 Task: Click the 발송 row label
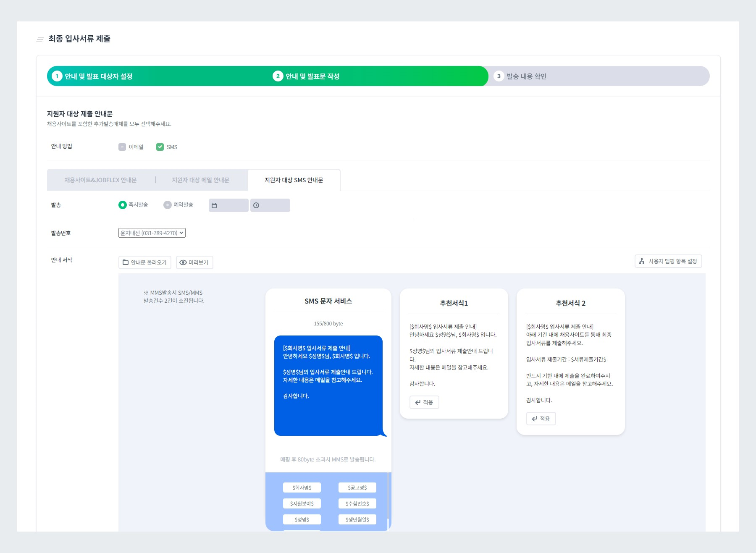tap(56, 205)
